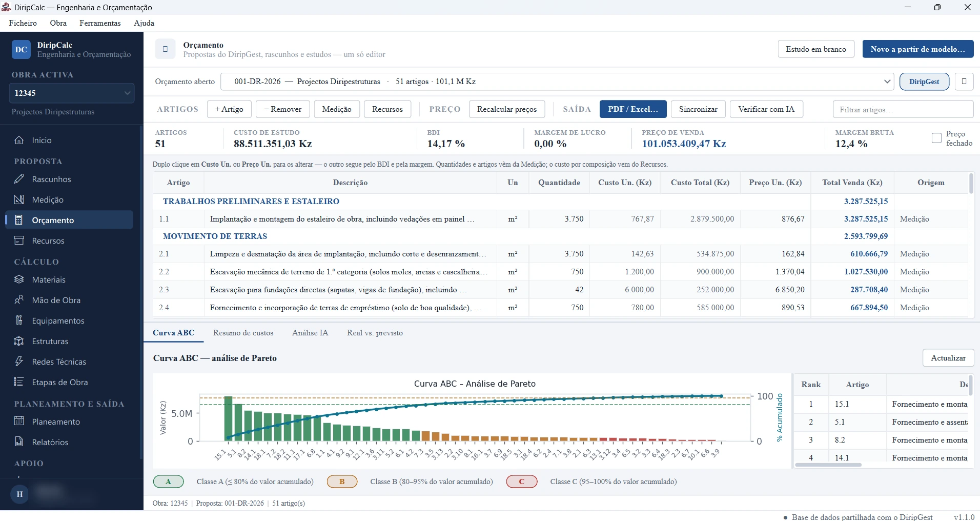Open the Real vs. previsto tab
980x521 pixels.
pyautogui.click(x=375, y=333)
